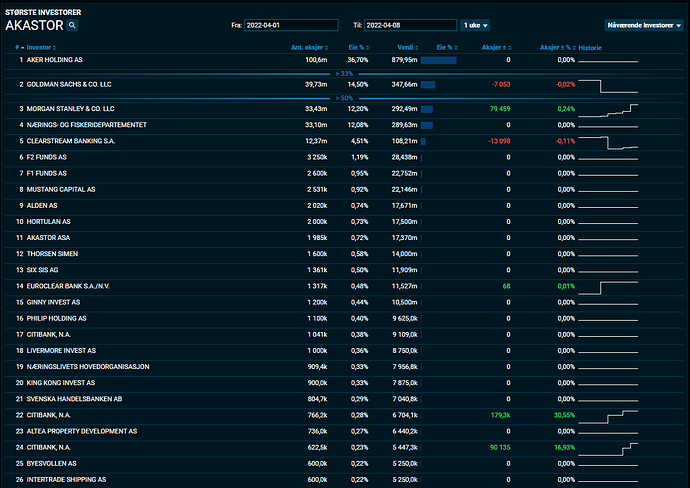The height and width of the screenshot is (488, 690).
Task: Select investor GINNY INVEST AS
Action: click(x=53, y=302)
